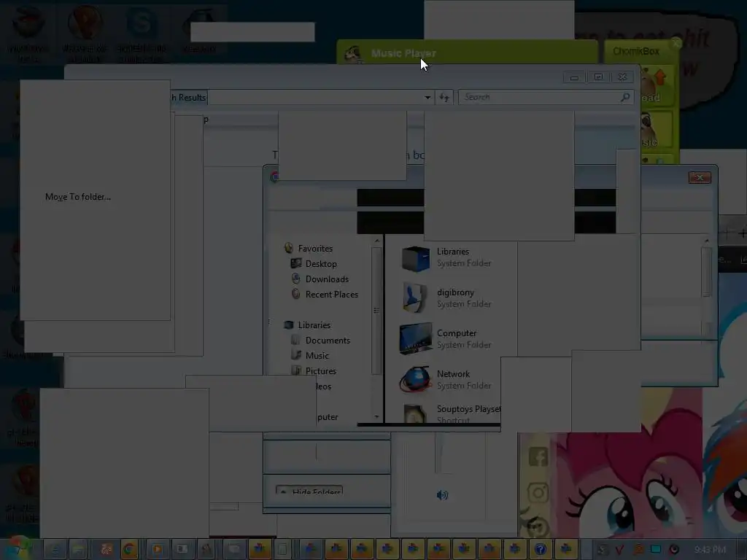Screen dimensions: 747x560
Task: Select Downloads in the folder tree
Action: click(x=320, y=279)
